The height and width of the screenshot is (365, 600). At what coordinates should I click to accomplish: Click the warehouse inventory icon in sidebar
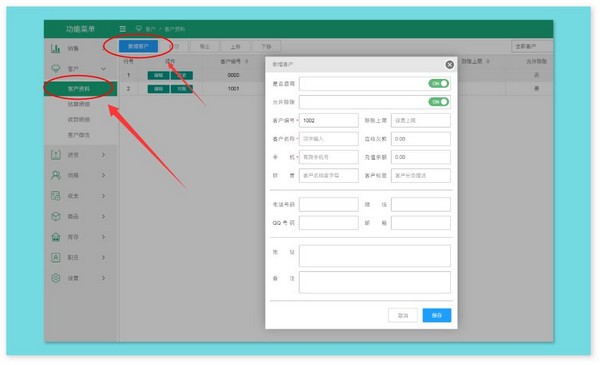coord(56,237)
